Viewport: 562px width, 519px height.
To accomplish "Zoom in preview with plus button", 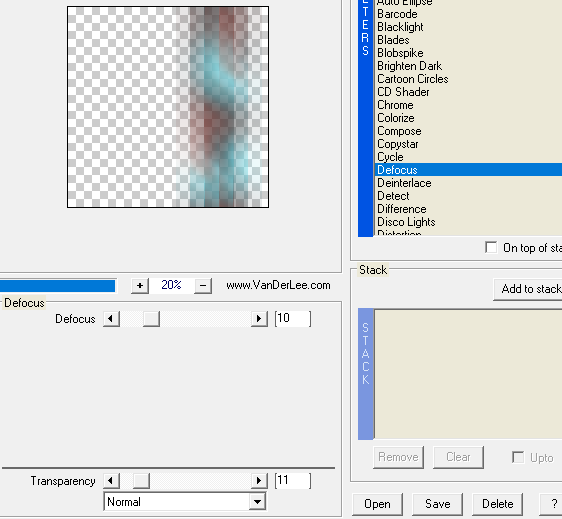I will click(x=140, y=286).
